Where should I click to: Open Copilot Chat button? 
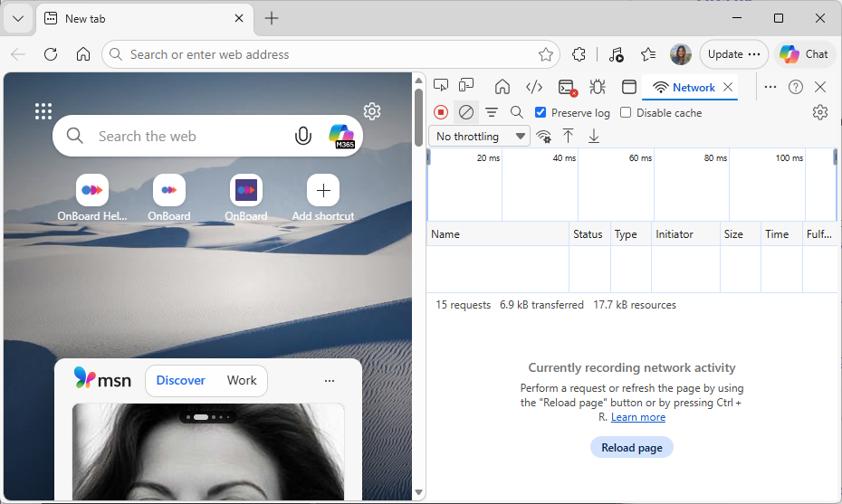pyautogui.click(x=804, y=54)
